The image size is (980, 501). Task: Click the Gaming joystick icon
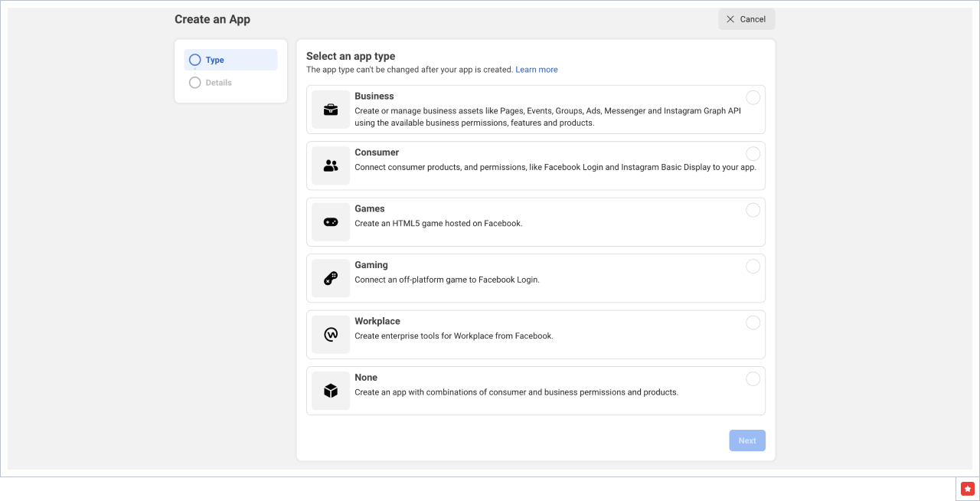[x=331, y=278]
